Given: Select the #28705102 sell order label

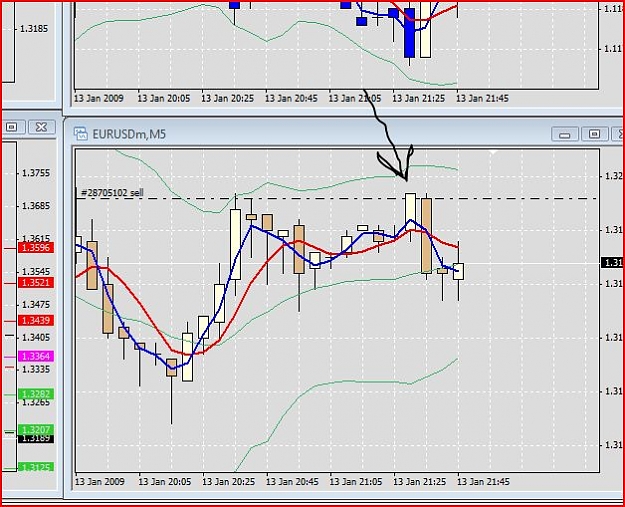Looking at the screenshot, I should pyautogui.click(x=112, y=193).
